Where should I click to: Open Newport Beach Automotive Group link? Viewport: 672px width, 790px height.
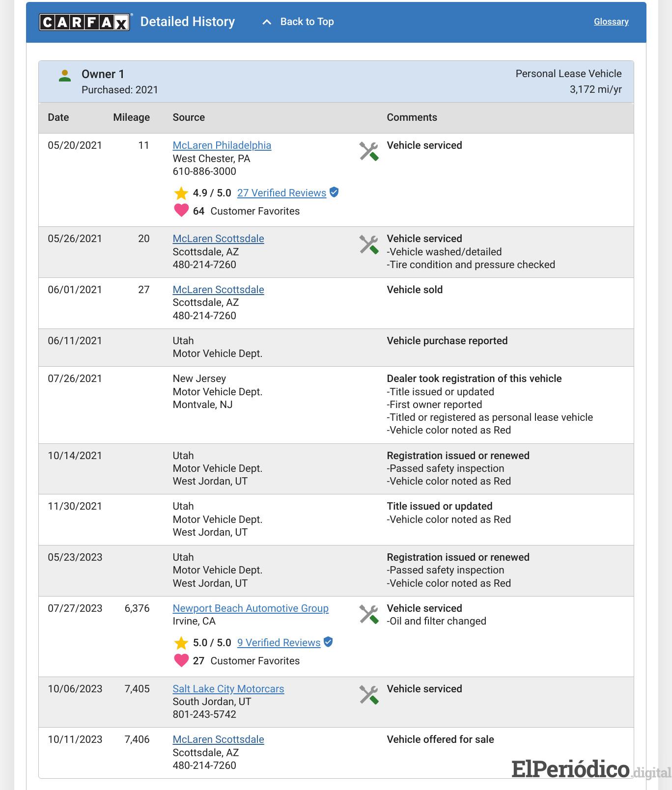point(251,608)
